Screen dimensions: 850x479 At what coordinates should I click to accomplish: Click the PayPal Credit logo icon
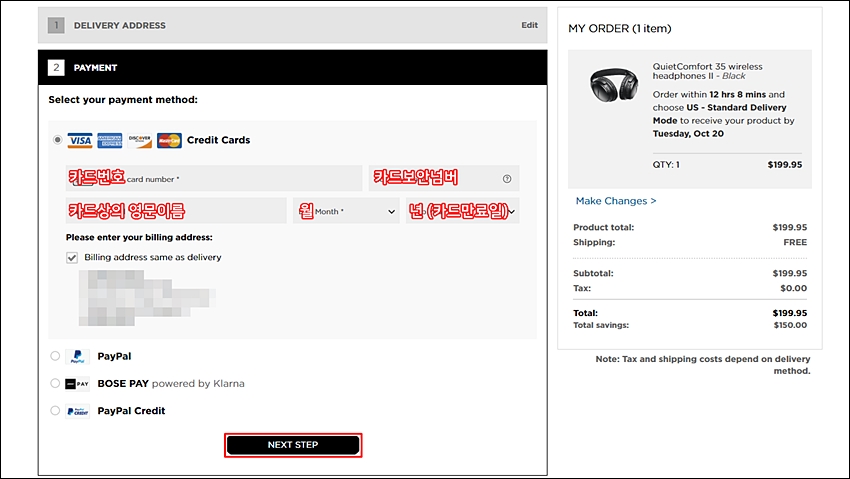pos(77,411)
